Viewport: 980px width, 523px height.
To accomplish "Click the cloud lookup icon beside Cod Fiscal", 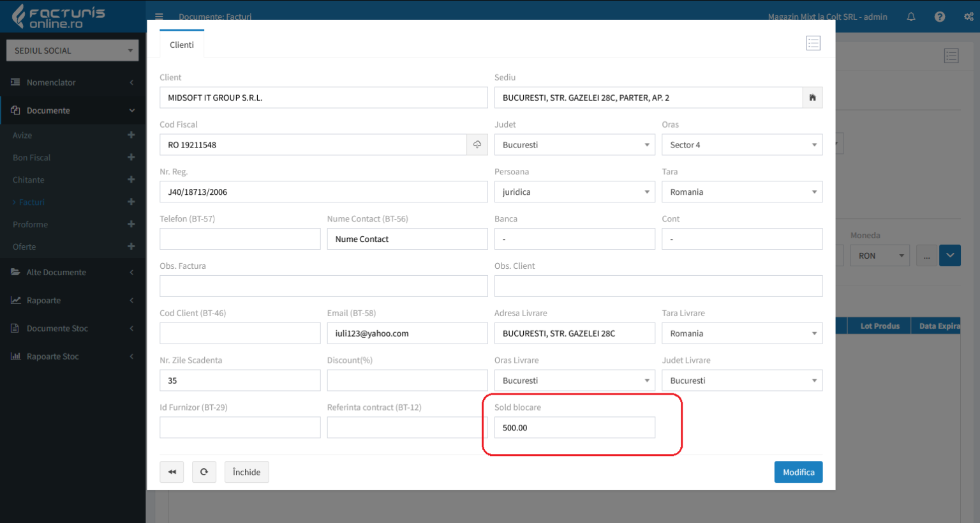I will pos(477,145).
